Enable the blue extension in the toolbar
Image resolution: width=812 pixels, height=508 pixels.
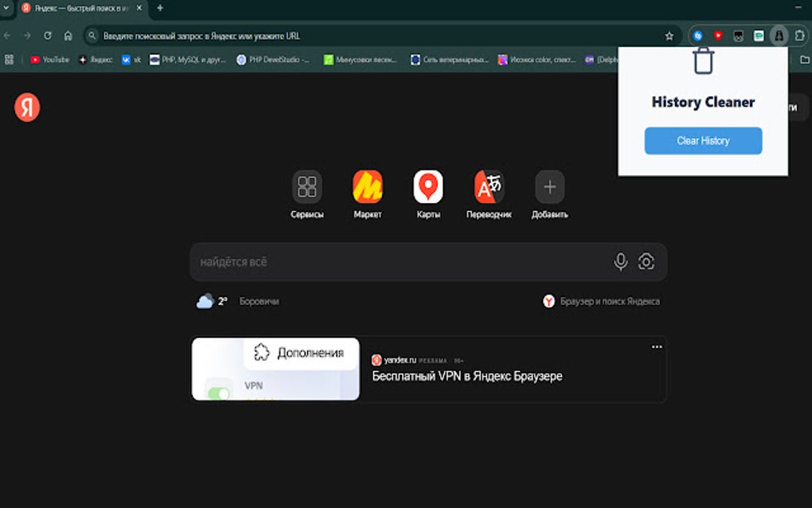tap(699, 36)
